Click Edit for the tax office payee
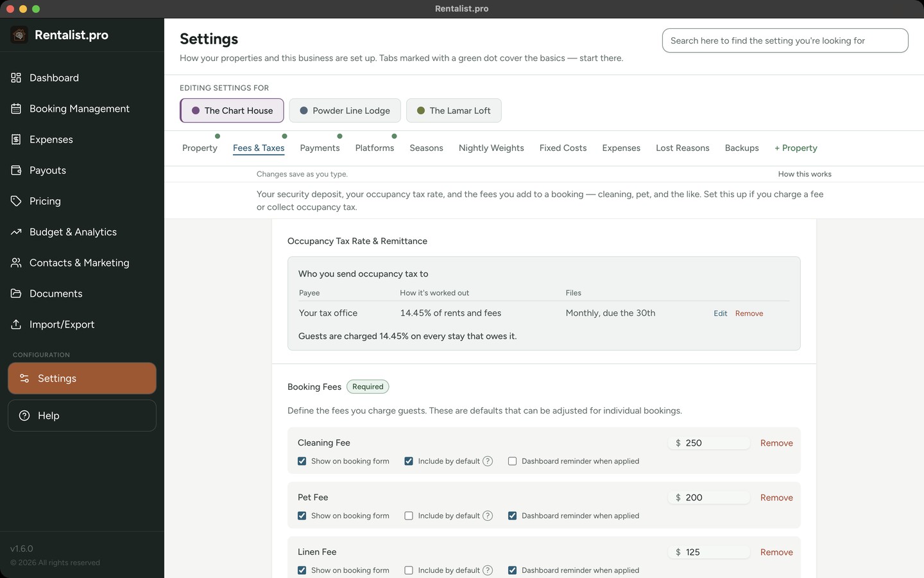 click(x=721, y=313)
